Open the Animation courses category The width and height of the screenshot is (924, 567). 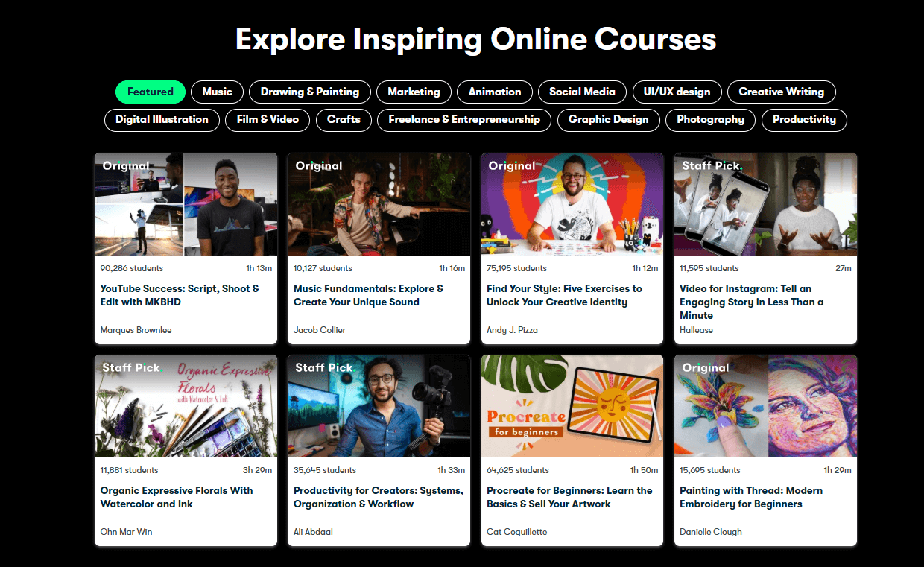coord(494,92)
